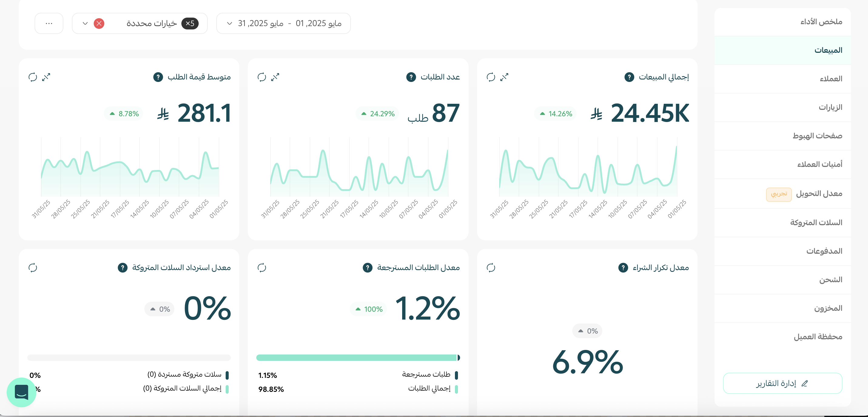
Task: Show help for متوسط قيمة الطلب
Action: point(158,77)
